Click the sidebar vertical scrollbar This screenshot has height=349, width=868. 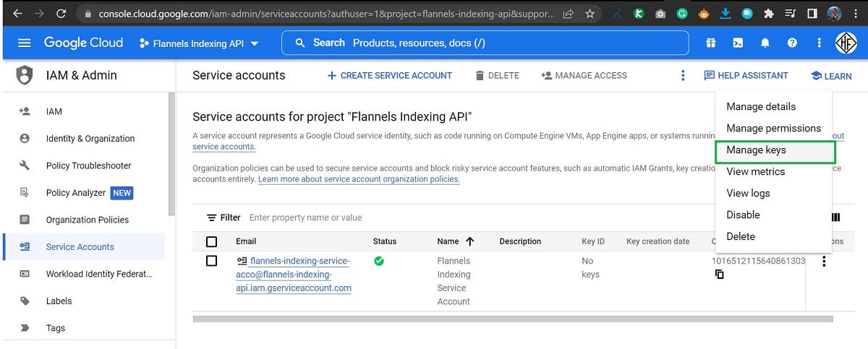[x=171, y=154]
